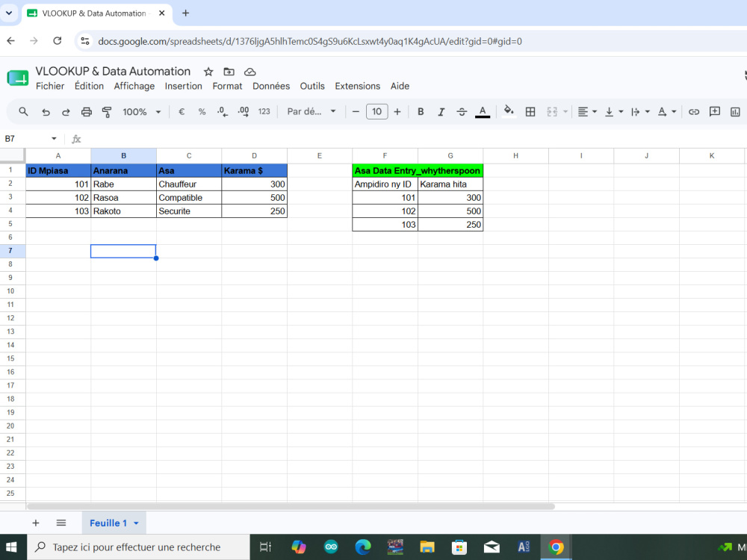The image size is (747, 560).
Task: Show all sheets list
Action: coord(61,523)
